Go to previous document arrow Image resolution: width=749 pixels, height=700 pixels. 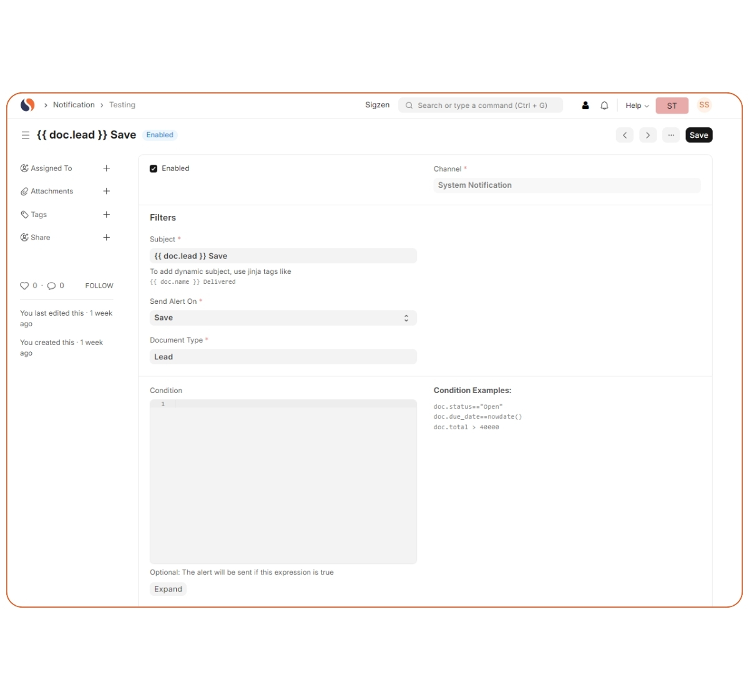coord(625,135)
